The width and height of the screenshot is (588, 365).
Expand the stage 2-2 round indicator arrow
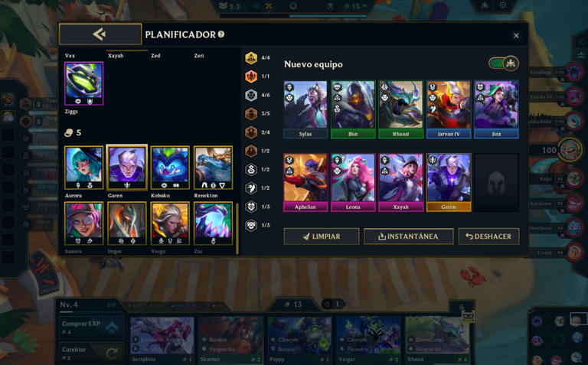(x=364, y=6)
